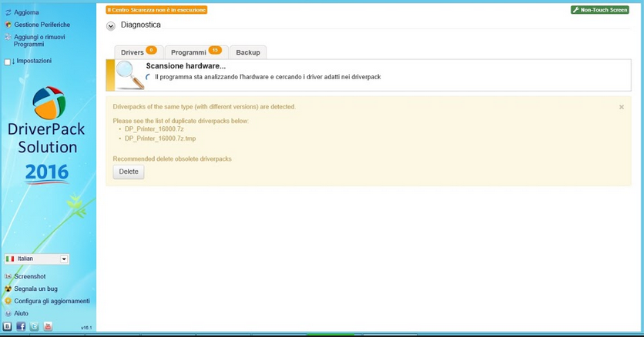Viewport: 644px width, 337px height.
Task: Click the Delete button
Action: tap(129, 172)
